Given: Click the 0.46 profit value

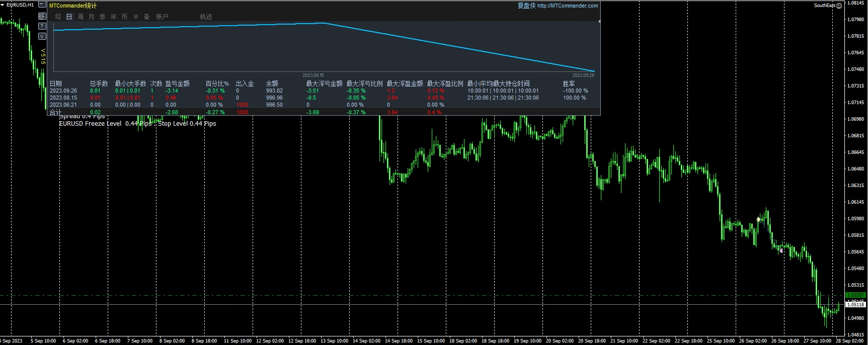Looking at the screenshot, I should (171, 98).
